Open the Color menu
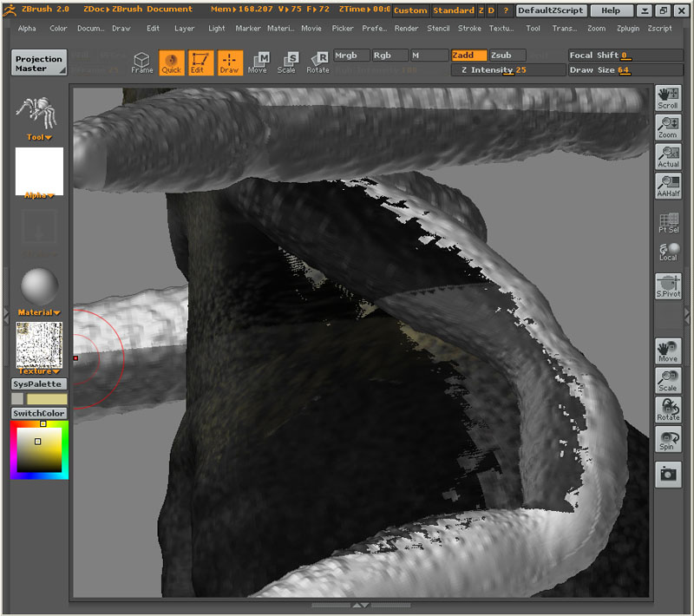This screenshot has width=694, height=616. click(58, 29)
